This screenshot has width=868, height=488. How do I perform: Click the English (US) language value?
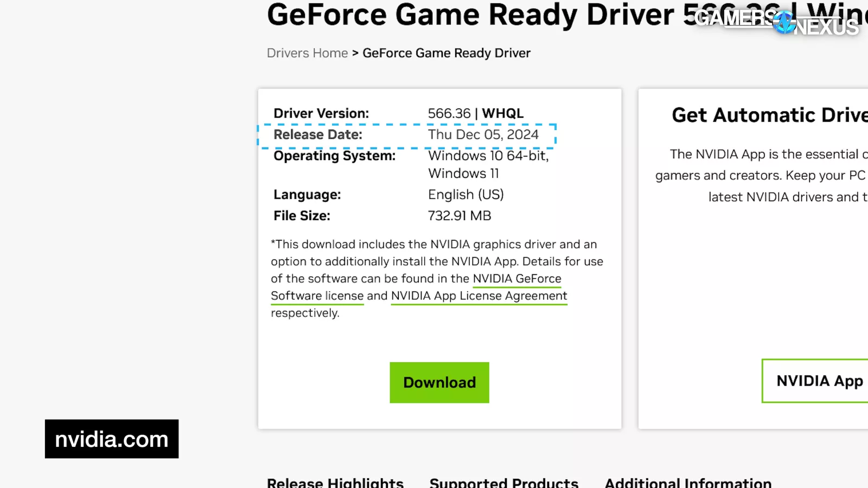(x=465, y=195)
